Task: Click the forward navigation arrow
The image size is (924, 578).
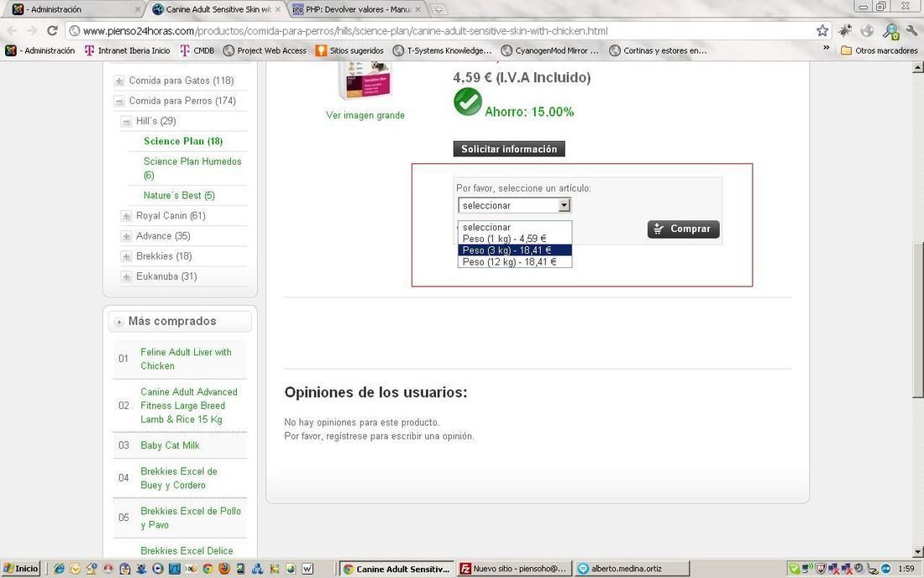Action: [32, 30]
